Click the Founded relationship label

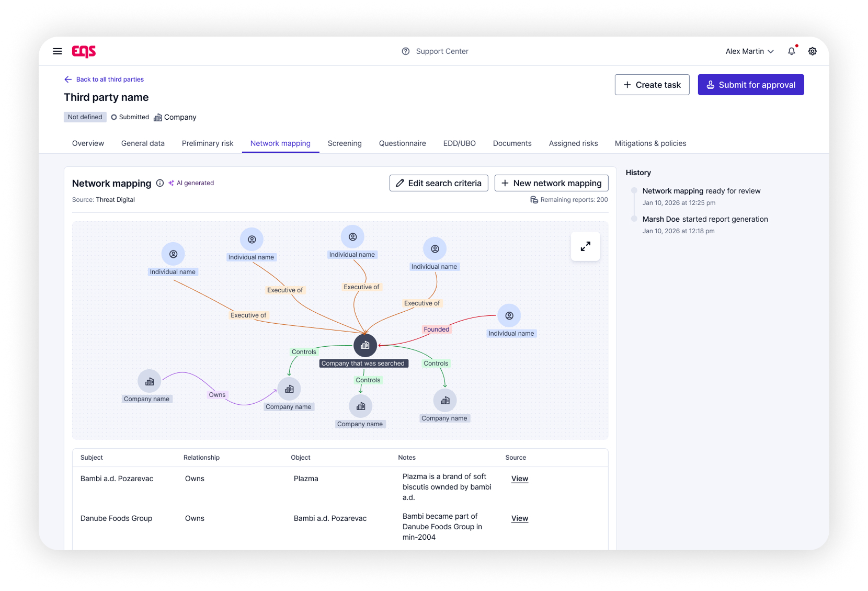pyautogui.click(x=437, y=329)
